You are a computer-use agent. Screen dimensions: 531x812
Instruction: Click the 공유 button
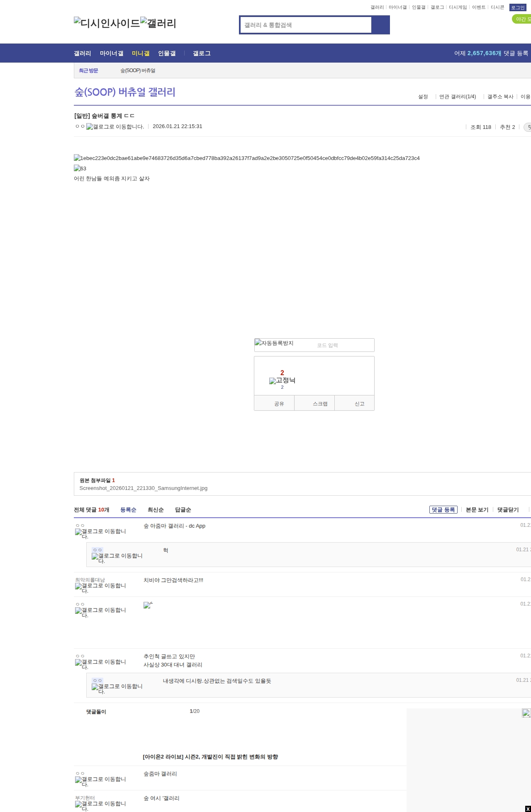[275, 403]
